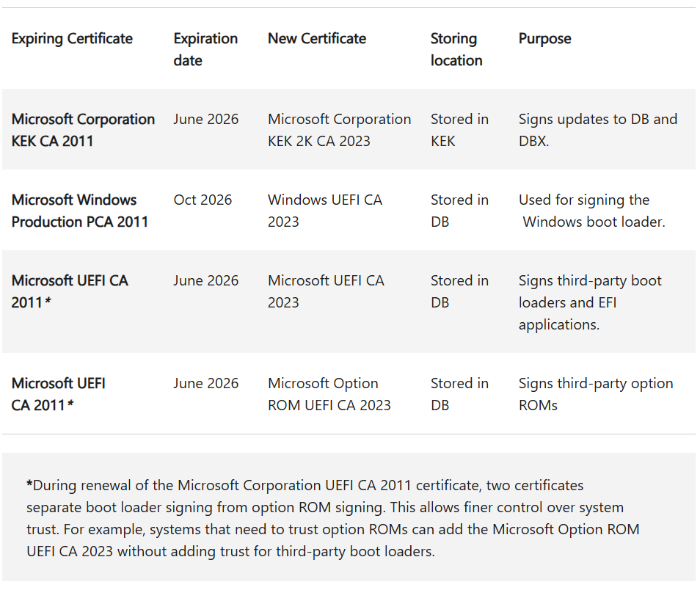Click Microsoft Option ROM UEFI CA 2023 table cell
Viewport: 700px width, 590px height.
pos(329,394)
